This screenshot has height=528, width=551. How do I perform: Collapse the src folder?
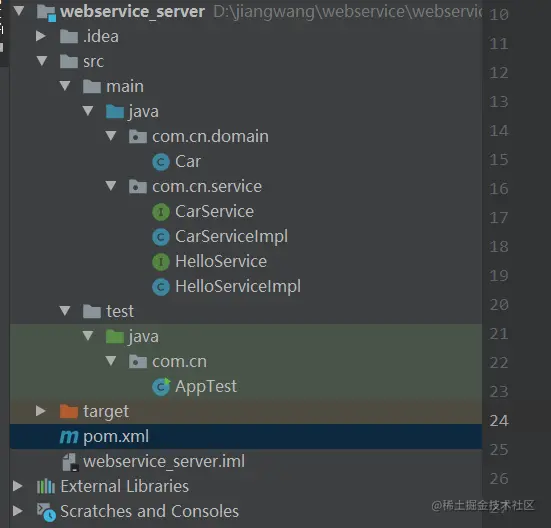click(x=42, y=61)
